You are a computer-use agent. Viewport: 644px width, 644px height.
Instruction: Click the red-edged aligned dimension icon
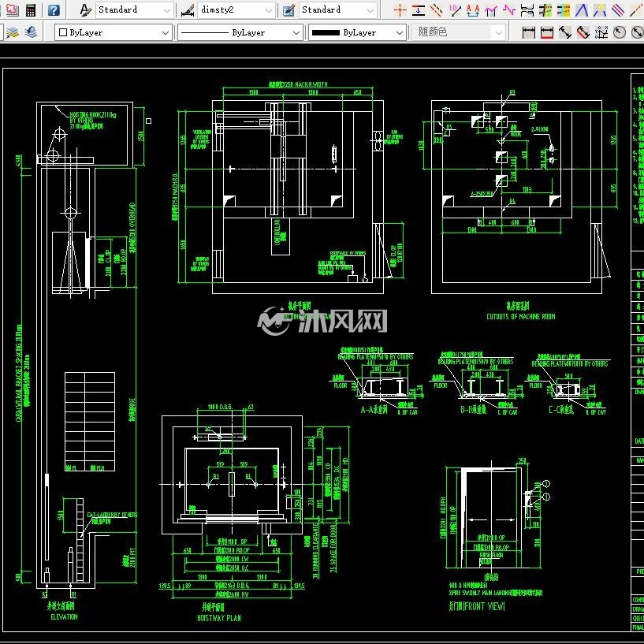click(583, 32)
